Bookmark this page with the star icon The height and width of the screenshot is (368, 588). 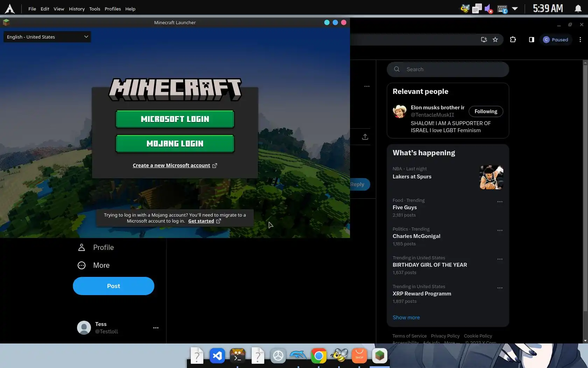[495, 40]
